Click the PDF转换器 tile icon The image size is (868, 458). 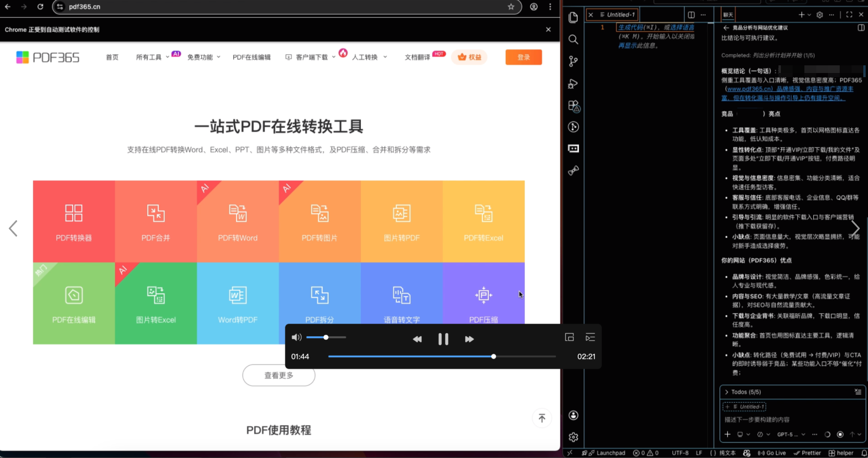point(74,213)
